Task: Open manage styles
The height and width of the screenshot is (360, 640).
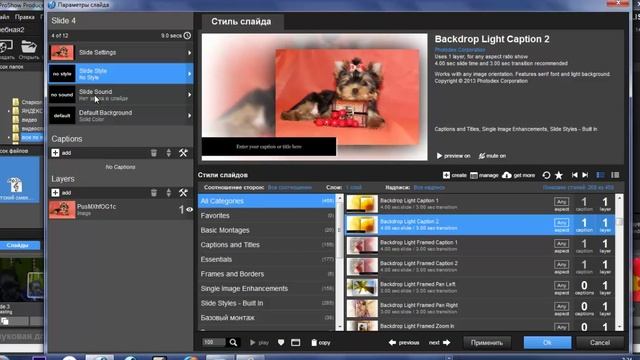Action: [484, 175]
